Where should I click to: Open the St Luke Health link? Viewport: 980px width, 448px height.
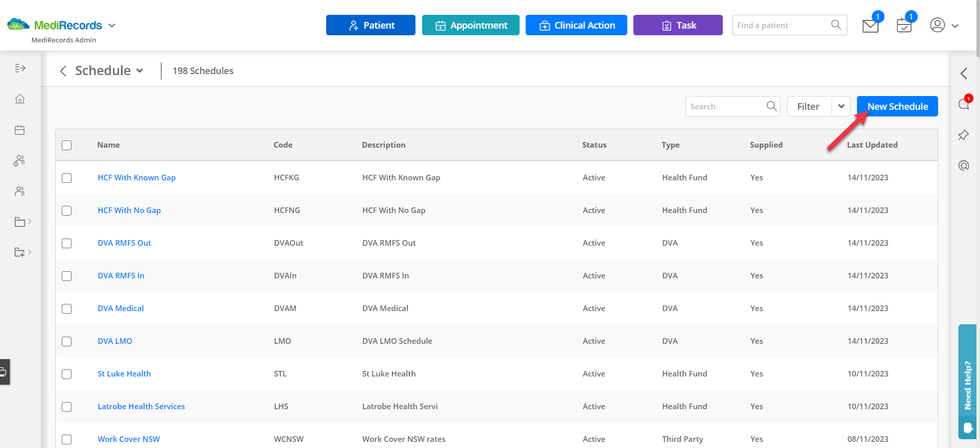click(x=125, y=374)
